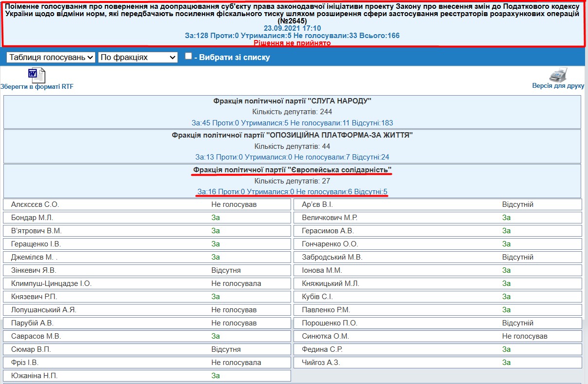Select deputy name 'Сюмар В.П.'

point(31,349)
